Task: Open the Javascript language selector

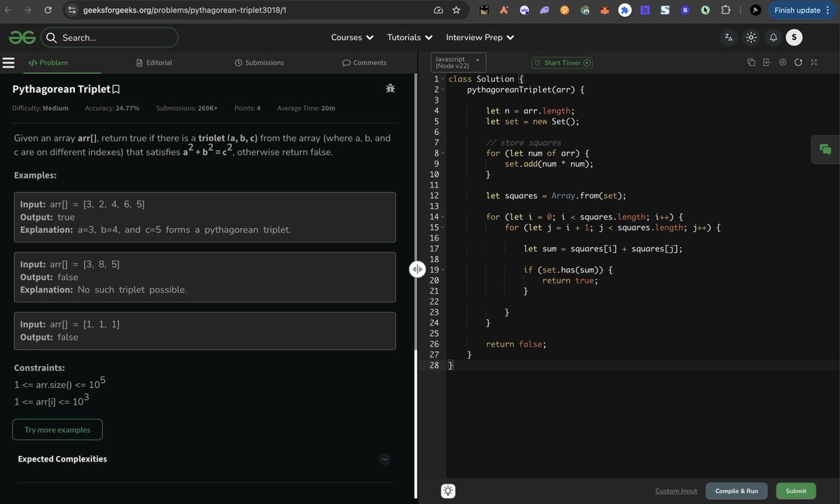Action: [x=458, y=62]
